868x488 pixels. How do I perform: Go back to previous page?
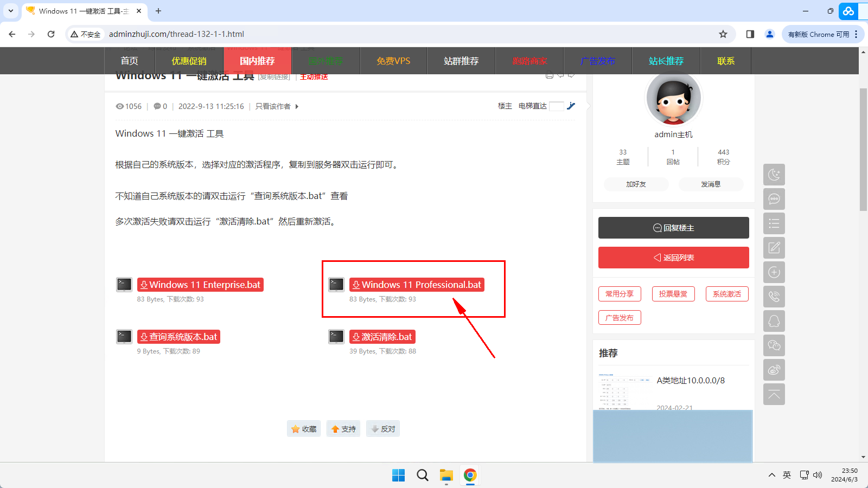pyautogui.click(x=12, y=34)
